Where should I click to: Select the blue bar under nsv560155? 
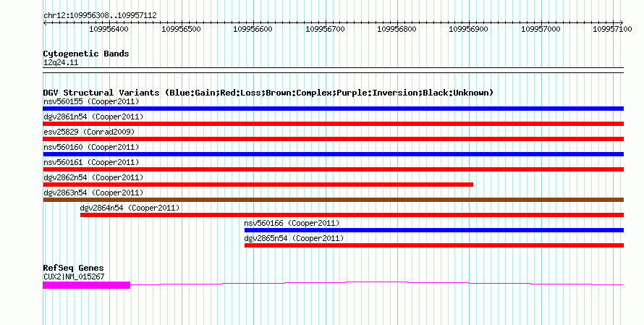point(333,109)
